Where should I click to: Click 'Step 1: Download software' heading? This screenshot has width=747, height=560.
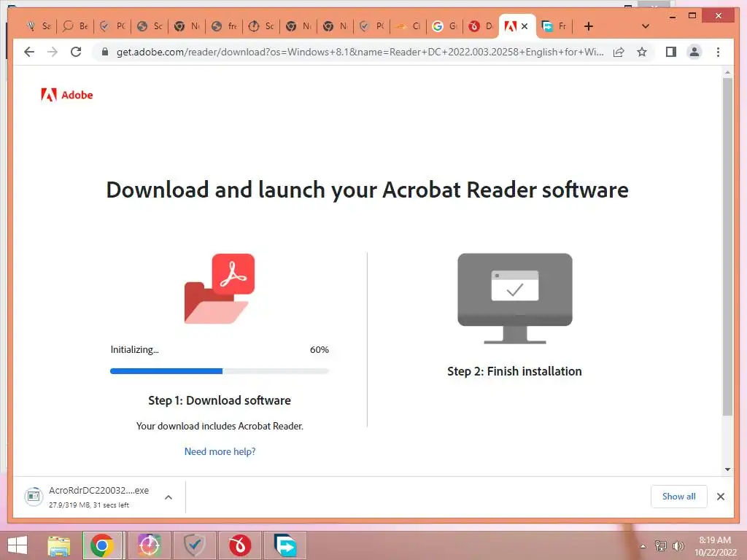219,400
